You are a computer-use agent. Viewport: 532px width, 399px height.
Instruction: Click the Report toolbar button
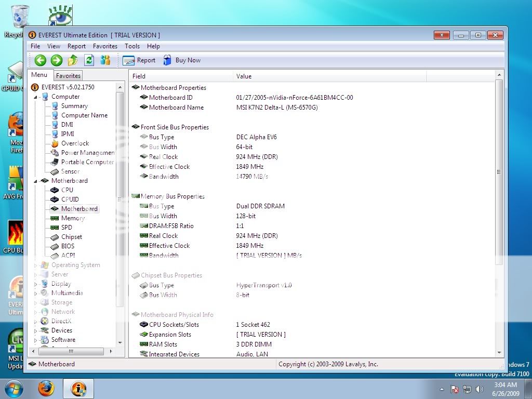click(x=139, y=60)
